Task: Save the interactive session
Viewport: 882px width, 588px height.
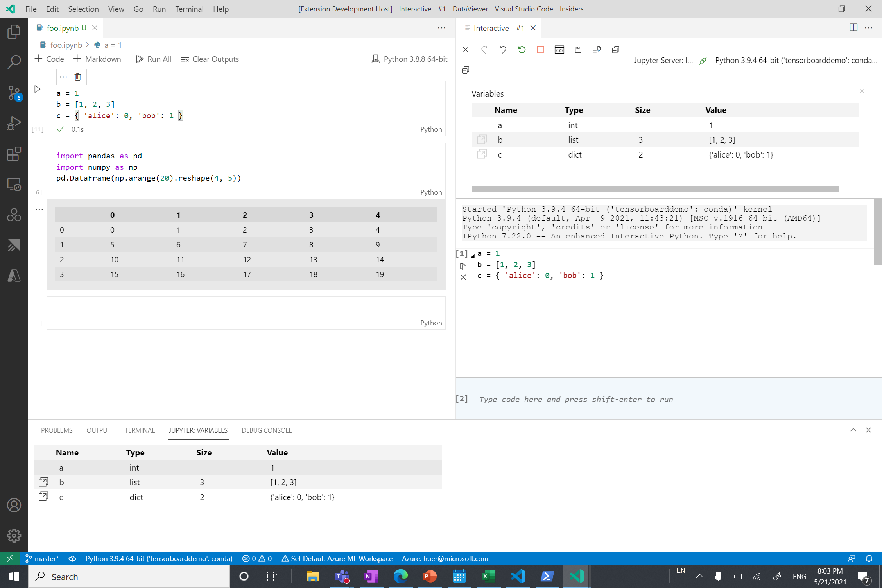Action: pos(578,50)
